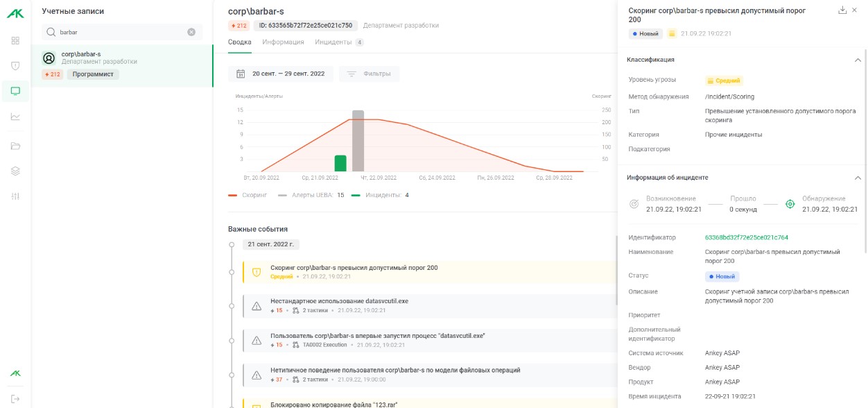Collapse the Классификация section

coord(858,60)
